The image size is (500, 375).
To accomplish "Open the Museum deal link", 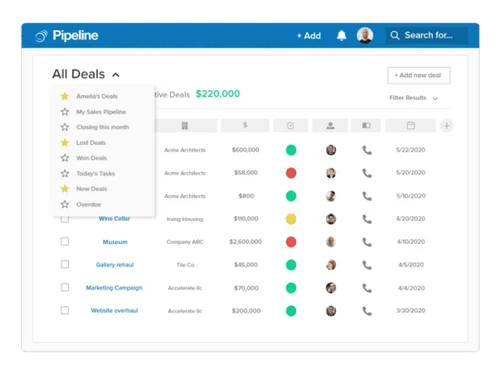I will (x=115, y=242).
